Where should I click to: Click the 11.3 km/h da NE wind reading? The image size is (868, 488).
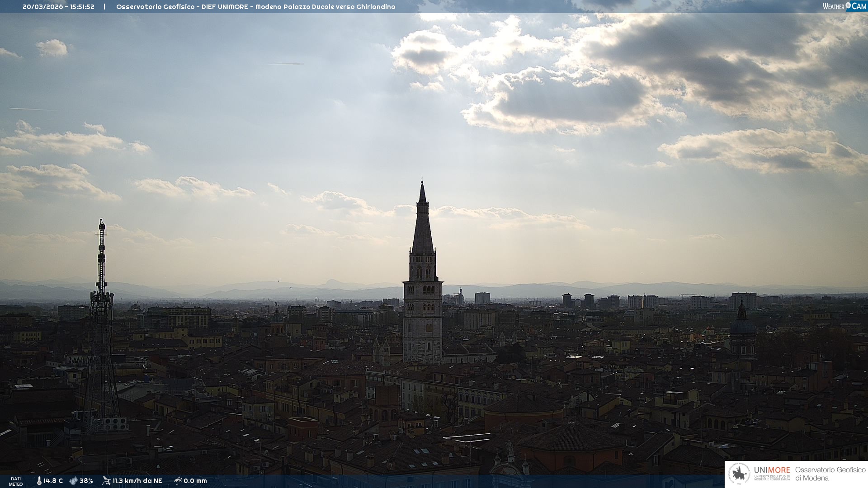[137, 481]
